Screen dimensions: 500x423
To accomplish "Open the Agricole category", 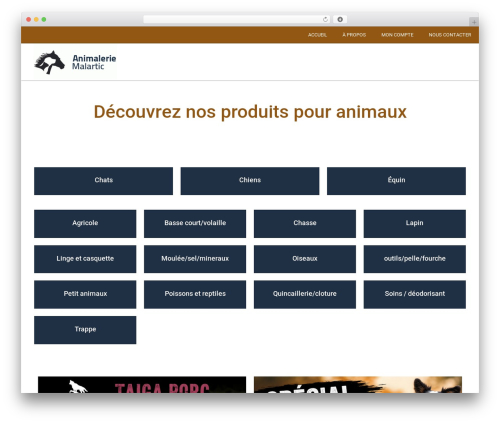I will [x=85, y=224].
